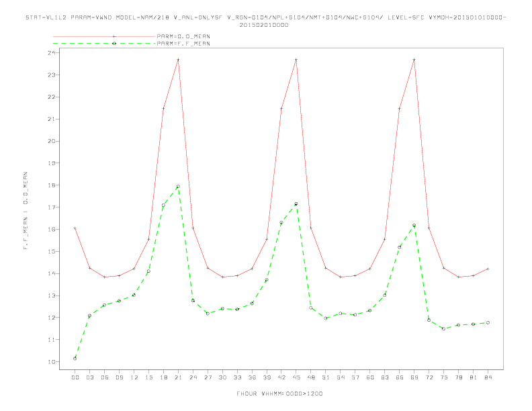
Task: Click the x-axis tick label 24
Action: pyautogui.click(x=193, y=377)
